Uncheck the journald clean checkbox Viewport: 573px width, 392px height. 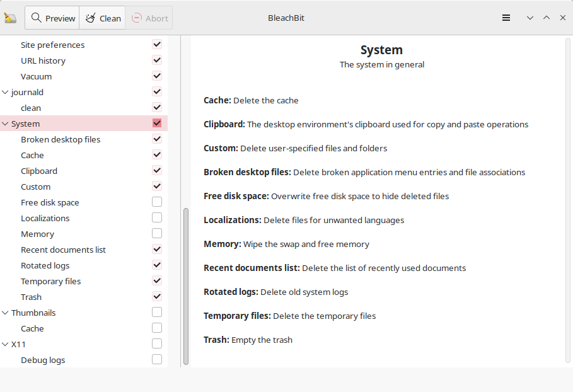point(157,107)
